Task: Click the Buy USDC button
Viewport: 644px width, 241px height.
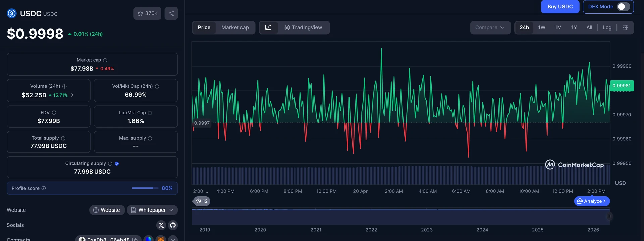Action: [560, 7]
